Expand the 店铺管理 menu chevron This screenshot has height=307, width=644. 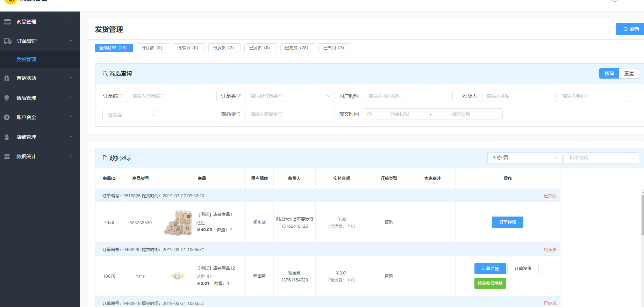[x=71, y=136]
